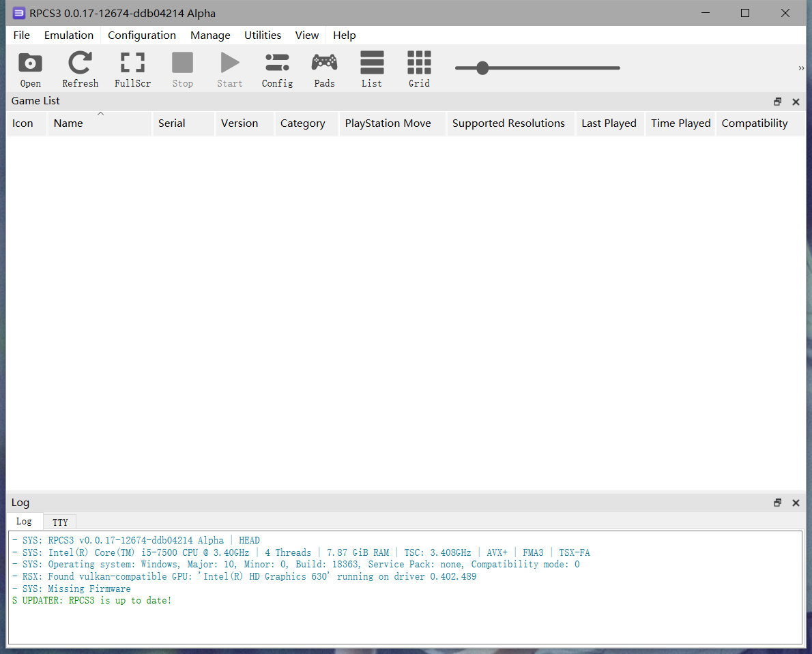Click the 'RSX: Found vulkan-compatible GPU' line
This screenshot has height=654, width=812.
tap(244, 576)
